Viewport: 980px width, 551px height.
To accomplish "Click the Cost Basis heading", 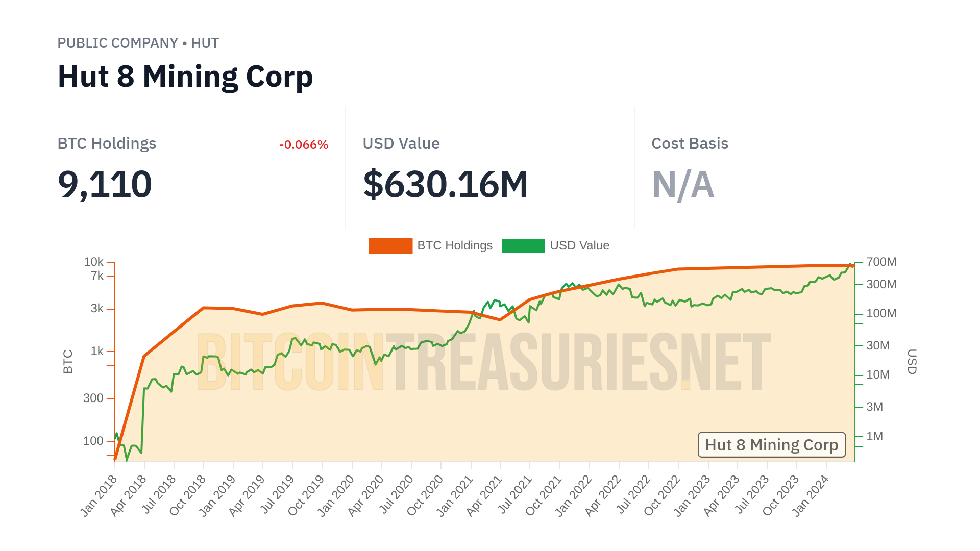I will (690, 144).
